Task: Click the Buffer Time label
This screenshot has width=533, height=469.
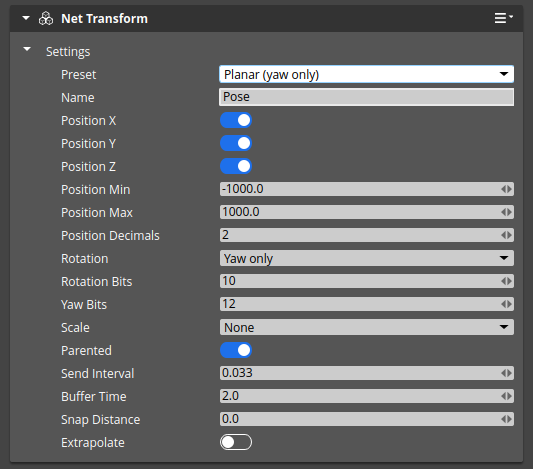Action: [94, 397]
